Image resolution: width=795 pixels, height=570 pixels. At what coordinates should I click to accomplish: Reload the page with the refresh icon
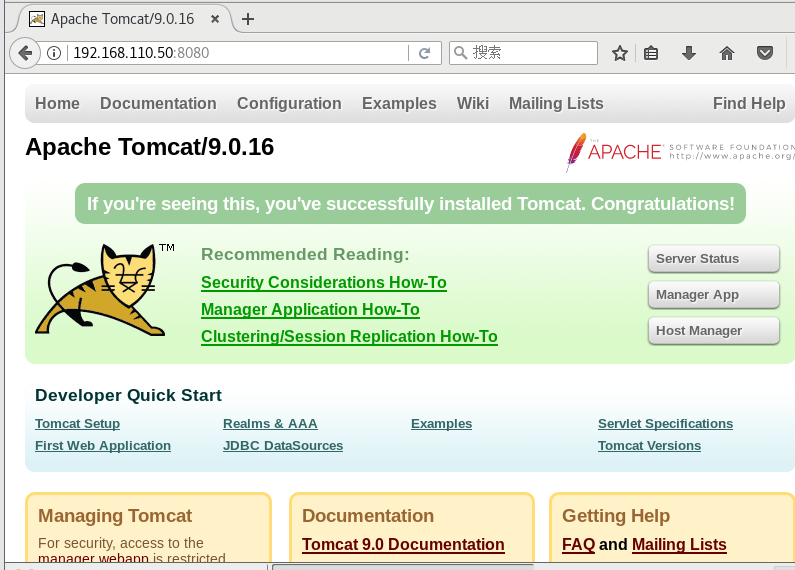click(x=424, y=53)
